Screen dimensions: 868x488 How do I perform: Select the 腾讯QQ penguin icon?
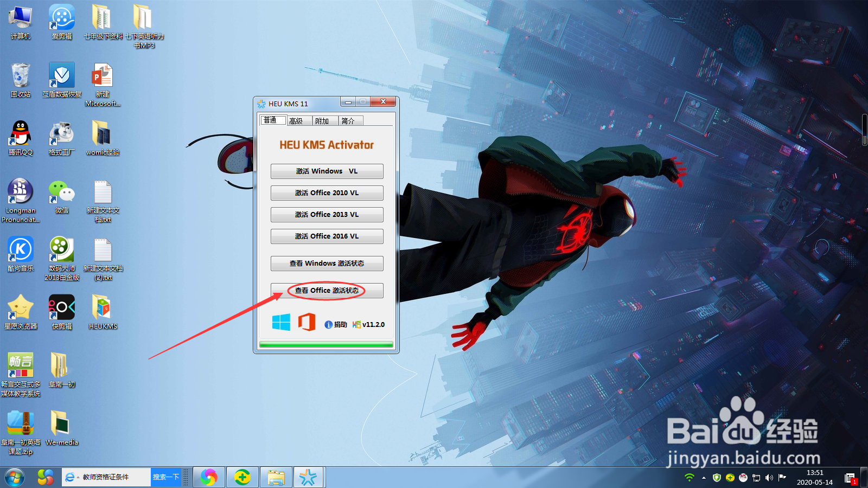(x=21, y=139)
